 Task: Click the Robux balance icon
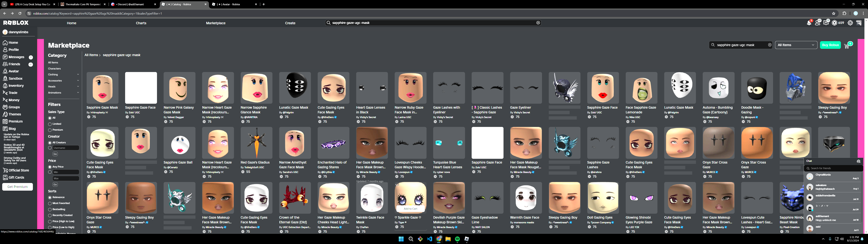834,23
